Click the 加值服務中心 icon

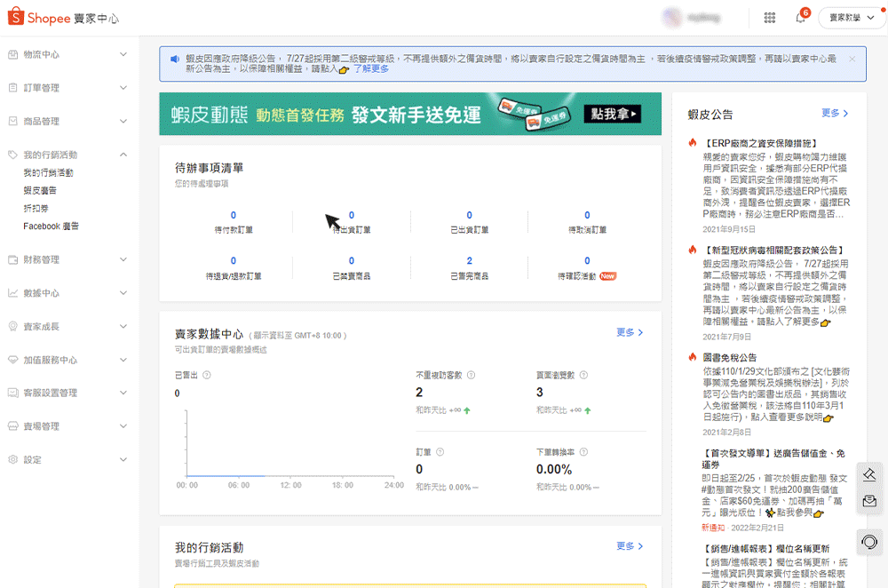click(13, 360)
